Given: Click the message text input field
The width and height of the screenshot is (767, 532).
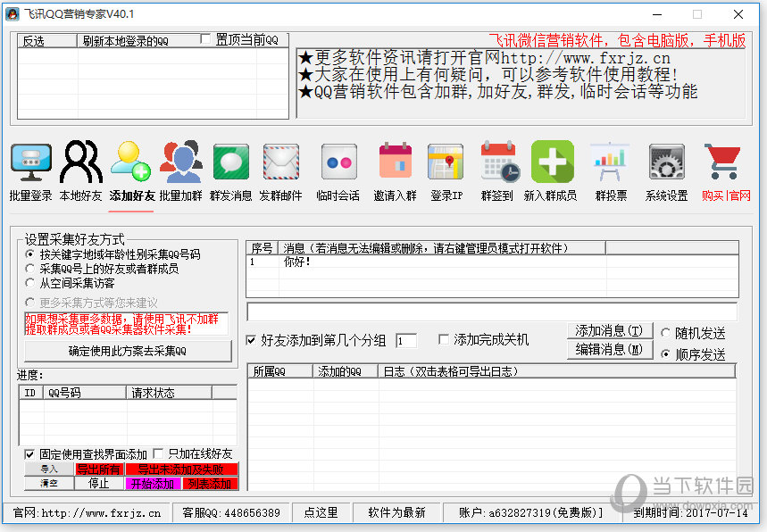Looking at the screenshot, I should pyautogui.click(x=492, y=312).
